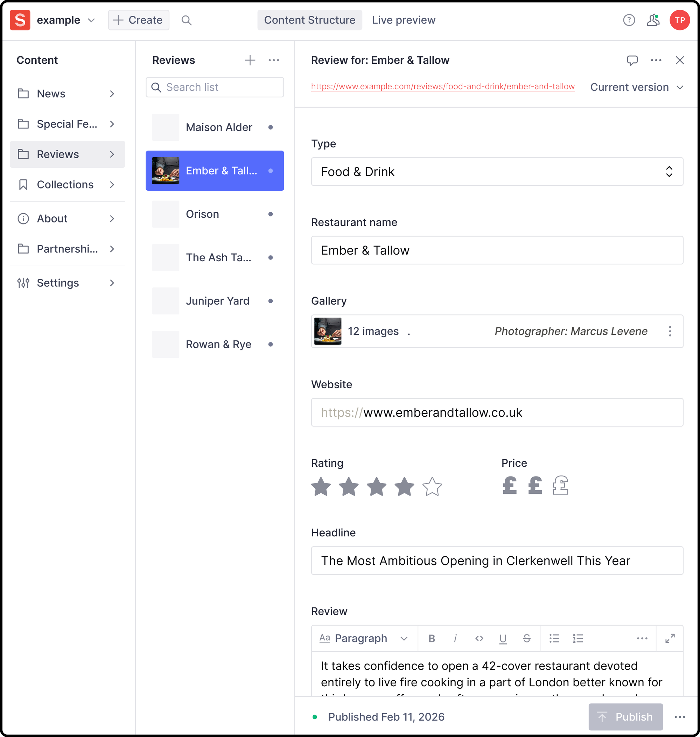Expand Collections in content sidebar
700x737 pixels.
coord(67,185)
